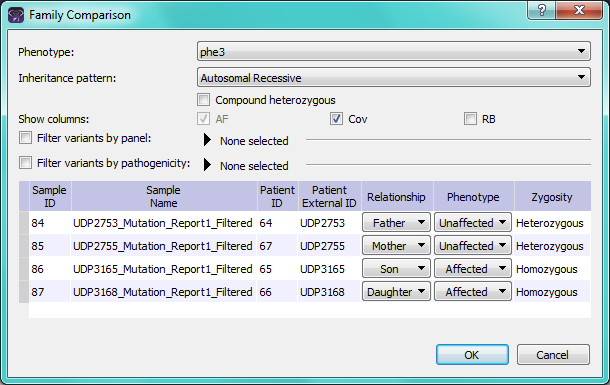Viewport: 610px width, 385px height.
Task: Select the row header for sample 84
Action: pyautogui.click(x=24, y=222)
